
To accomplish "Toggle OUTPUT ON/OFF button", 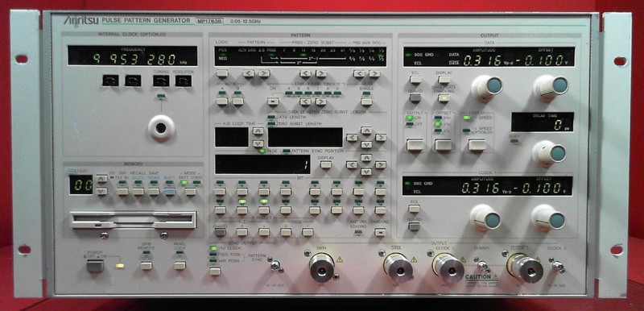I will pyautogui.click(x=415, y=145).
